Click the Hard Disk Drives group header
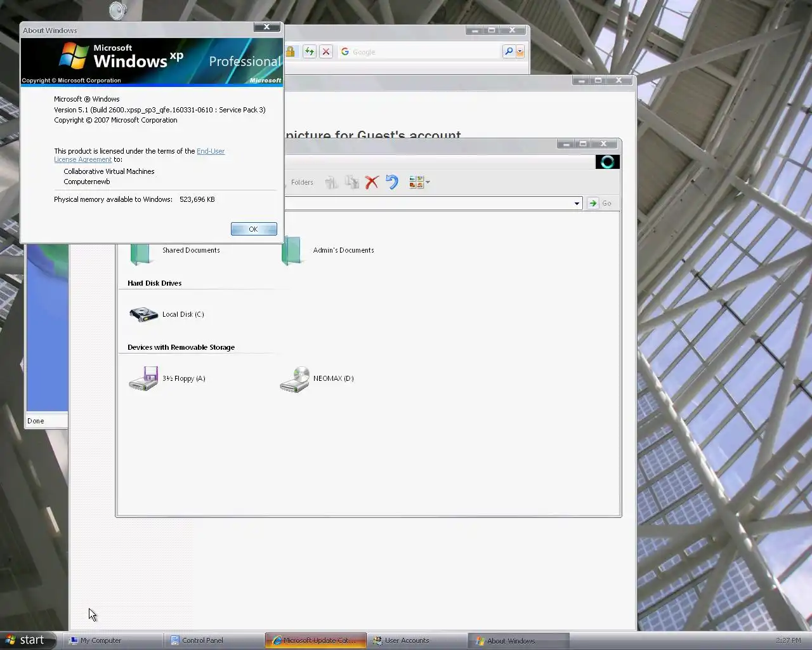This screenshot has width=812, height=650. click(154, 283)
